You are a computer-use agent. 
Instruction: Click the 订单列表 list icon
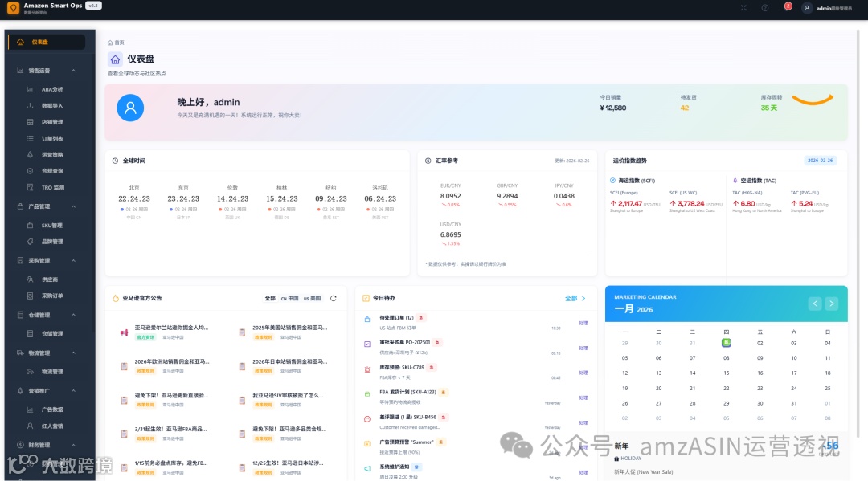click(30, 138)
